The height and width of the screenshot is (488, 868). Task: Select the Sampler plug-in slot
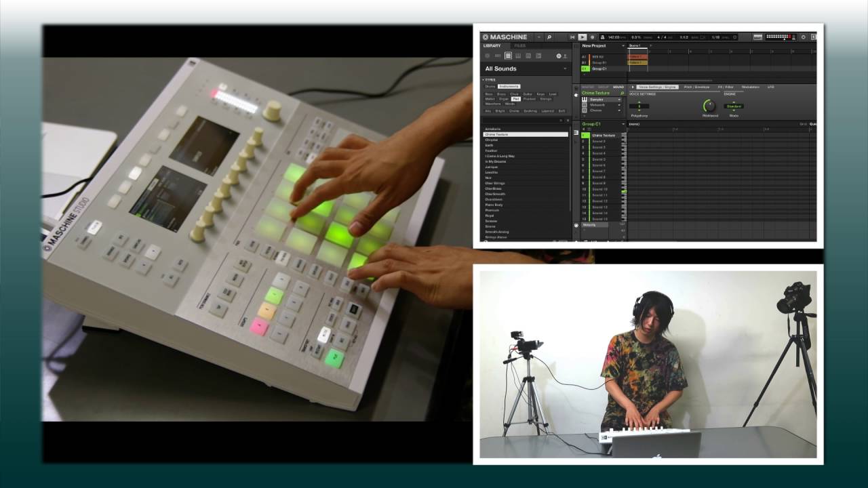click(x=601, y=100)
